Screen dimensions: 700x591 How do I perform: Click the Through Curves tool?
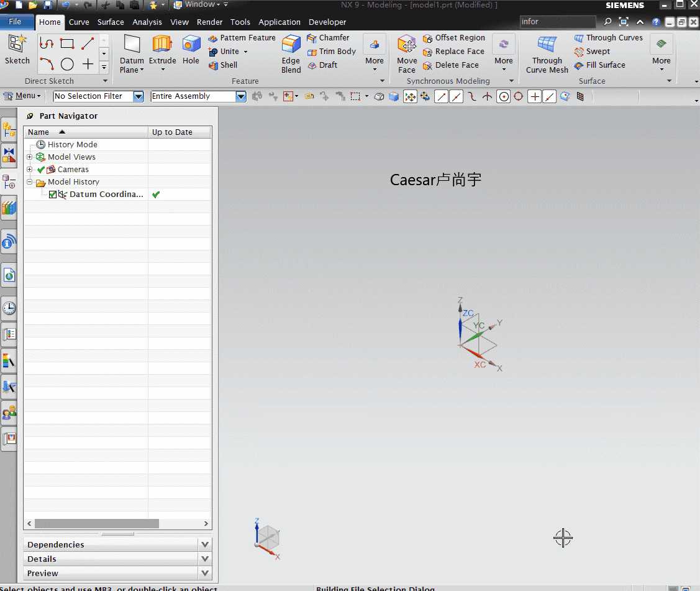(609, 38)
